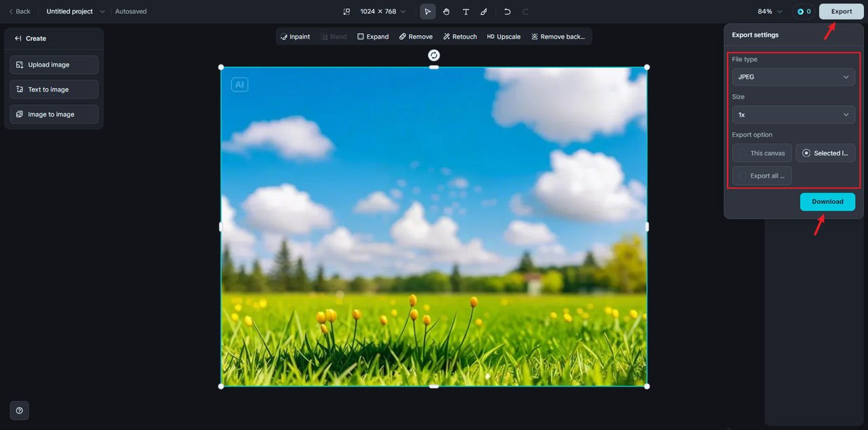
Task: Open the 84% zoom level dropdown
Action: (x=770, y=12)
